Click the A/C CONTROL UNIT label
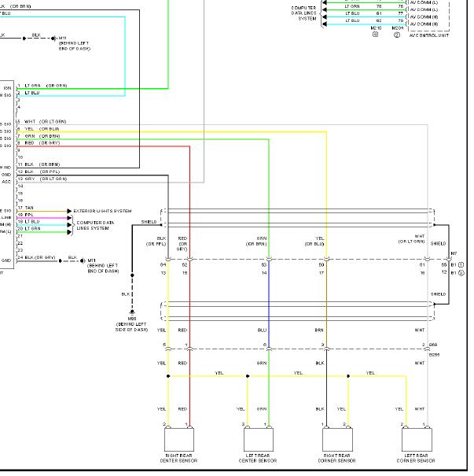Screen dimensions: 474x476 [429, 35]
